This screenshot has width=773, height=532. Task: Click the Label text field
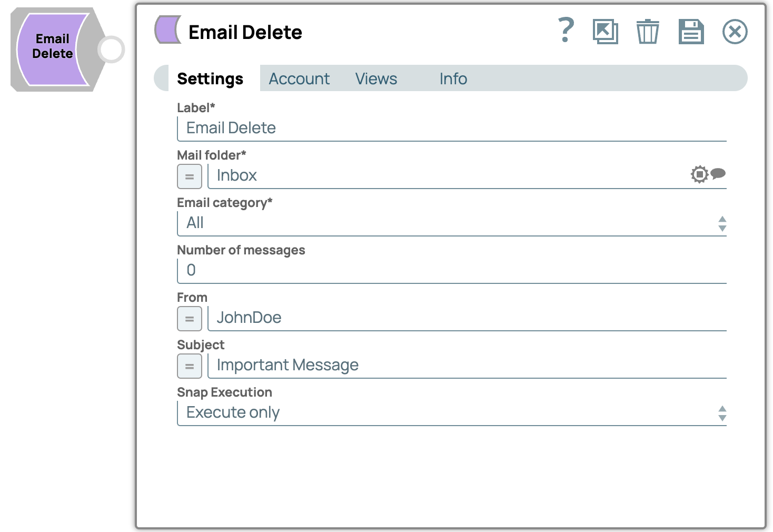point(451,129)
